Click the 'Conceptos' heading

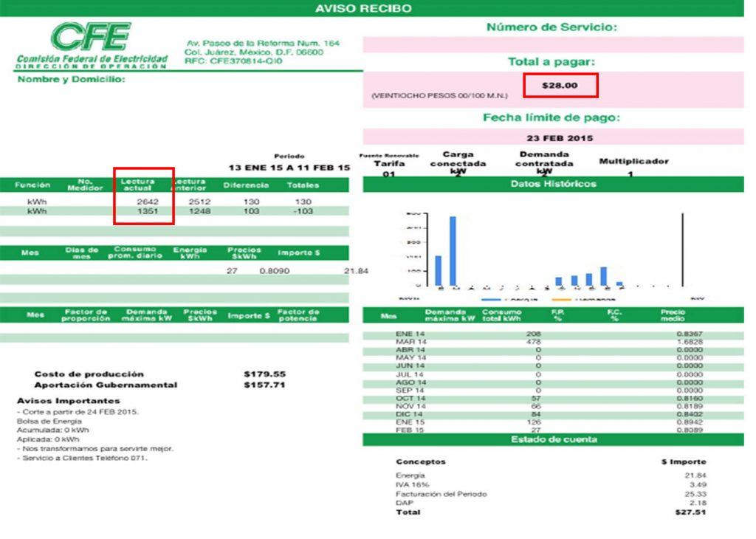point(420,462)
